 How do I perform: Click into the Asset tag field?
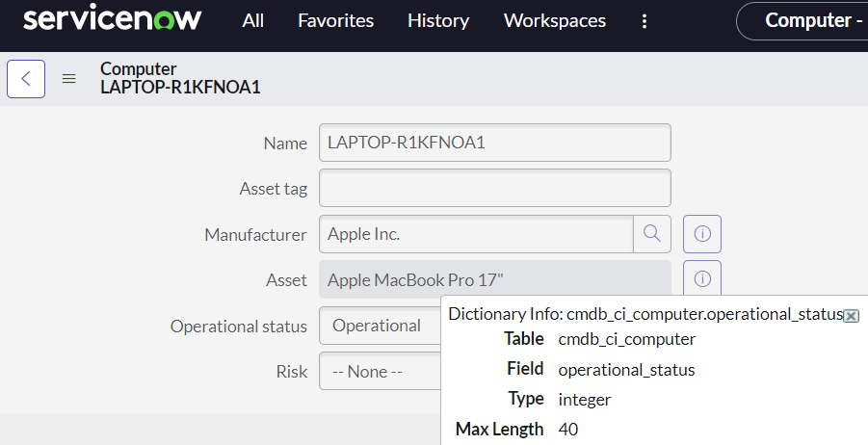coord(495,188)
